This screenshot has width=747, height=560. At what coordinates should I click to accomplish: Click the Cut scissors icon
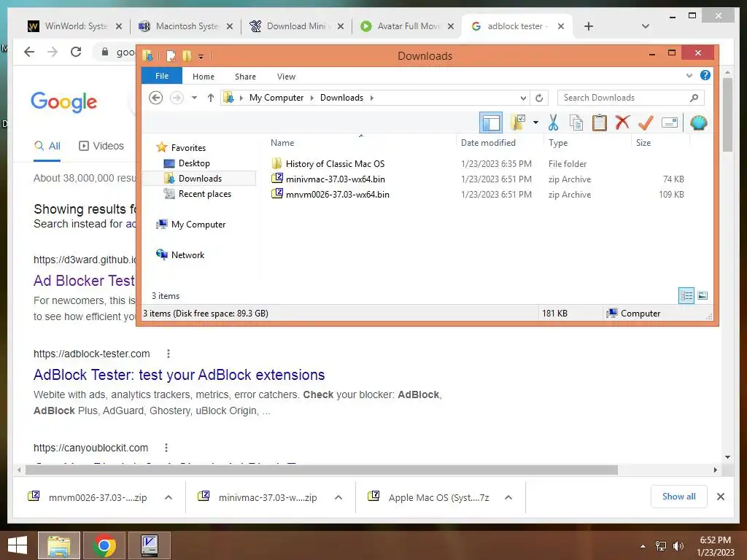coord(553,122)
